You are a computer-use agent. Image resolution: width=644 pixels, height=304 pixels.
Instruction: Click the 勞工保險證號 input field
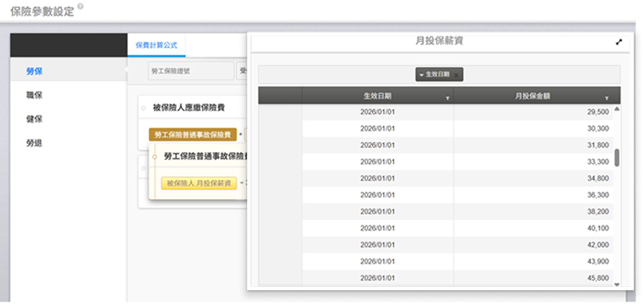click(x=191, y=71)
